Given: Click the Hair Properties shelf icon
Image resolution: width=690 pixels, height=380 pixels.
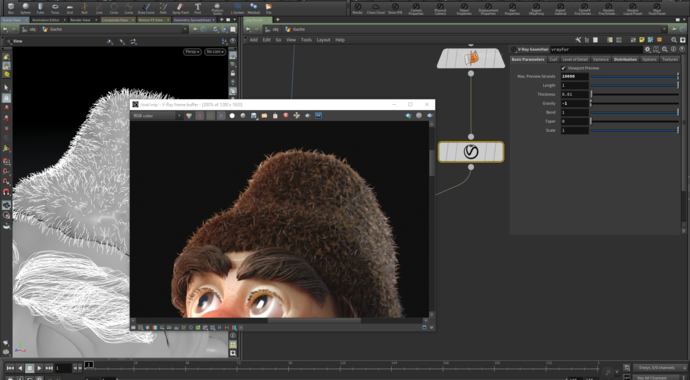Looking at the screenshot, I should click(512, 8).
